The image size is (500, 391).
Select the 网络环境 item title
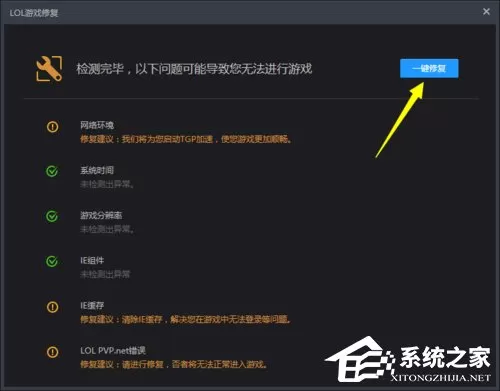point(97,125)
